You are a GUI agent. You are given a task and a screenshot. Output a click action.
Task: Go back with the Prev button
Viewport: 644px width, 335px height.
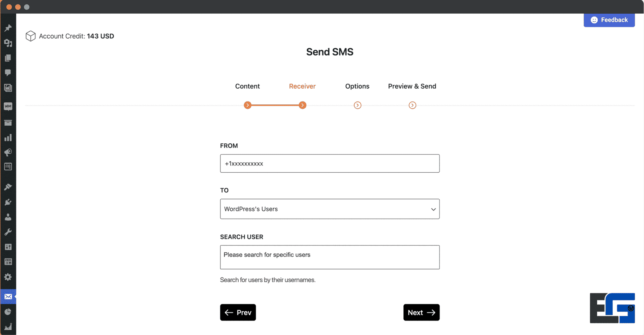click(238, 312)
